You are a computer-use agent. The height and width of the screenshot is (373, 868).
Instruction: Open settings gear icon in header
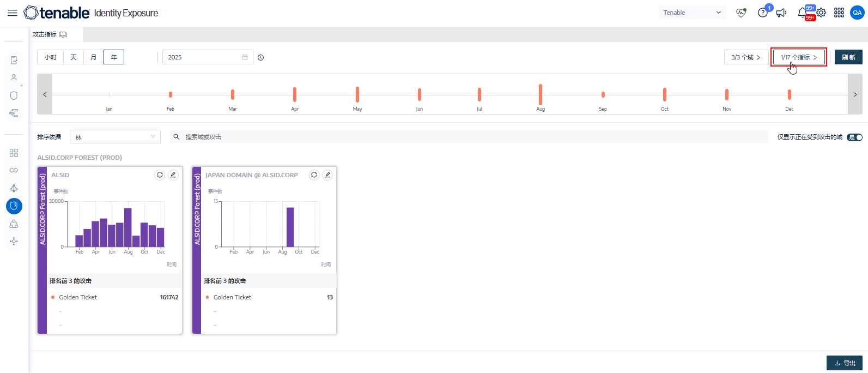[x=821, y=13]
